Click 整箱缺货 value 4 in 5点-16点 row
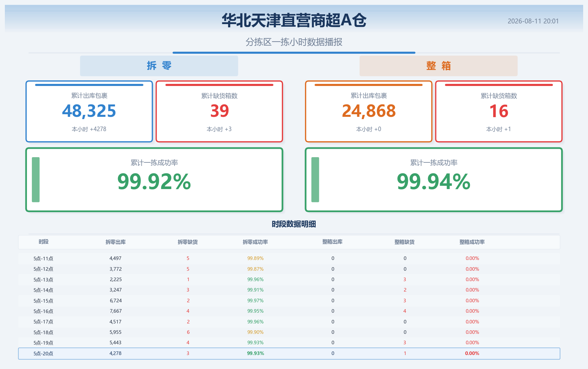Viewport: 588px width, 369px height. (405, 311)
